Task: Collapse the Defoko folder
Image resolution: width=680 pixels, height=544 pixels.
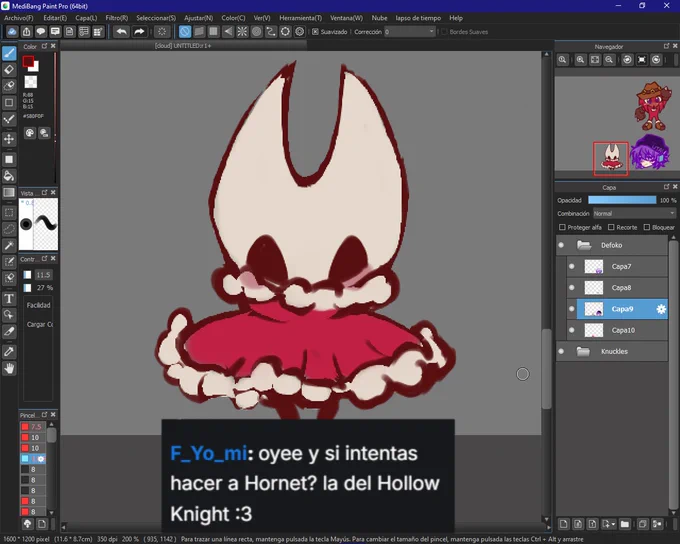Action: pyautogui.click(x=584, y=245)
